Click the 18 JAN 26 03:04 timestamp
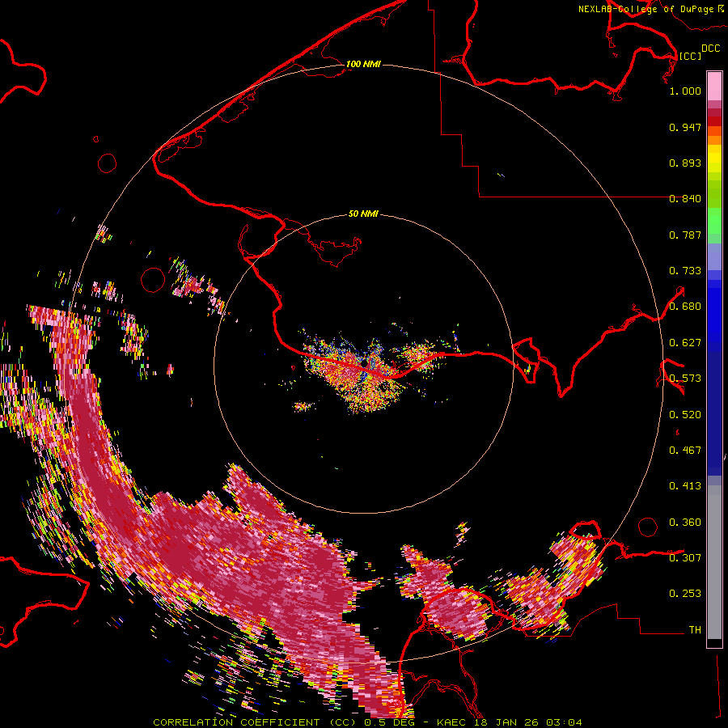Screen dimensions: 728x728 pyautogui.click(x=528, y=722)
